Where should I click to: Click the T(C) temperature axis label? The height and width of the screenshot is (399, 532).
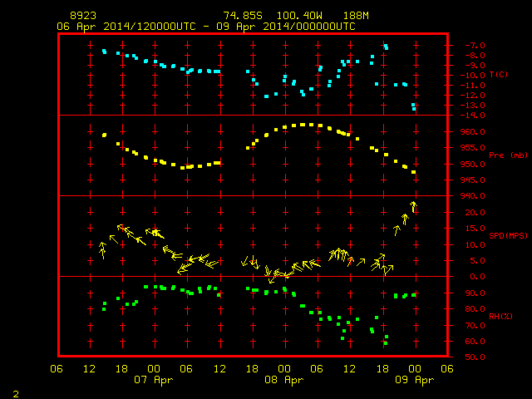[x=499, y=75]
